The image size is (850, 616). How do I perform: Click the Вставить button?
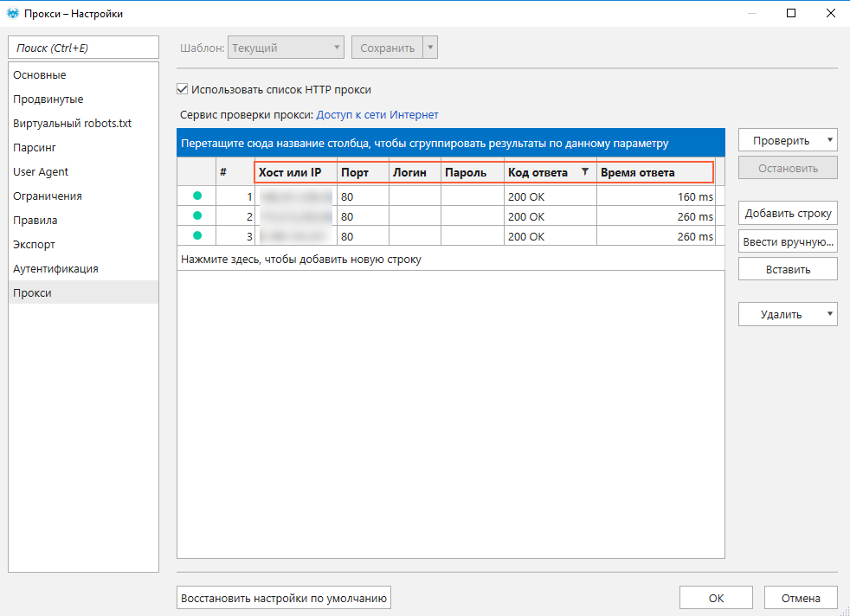click(x=788, y=269)
